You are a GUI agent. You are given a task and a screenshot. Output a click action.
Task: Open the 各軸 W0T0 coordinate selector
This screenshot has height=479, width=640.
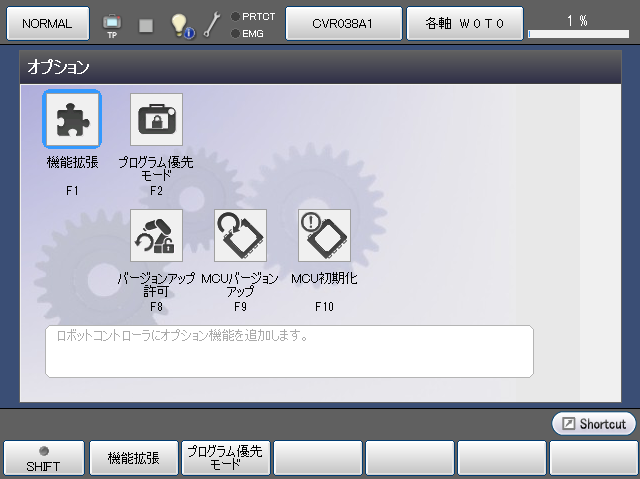(463, 23)
